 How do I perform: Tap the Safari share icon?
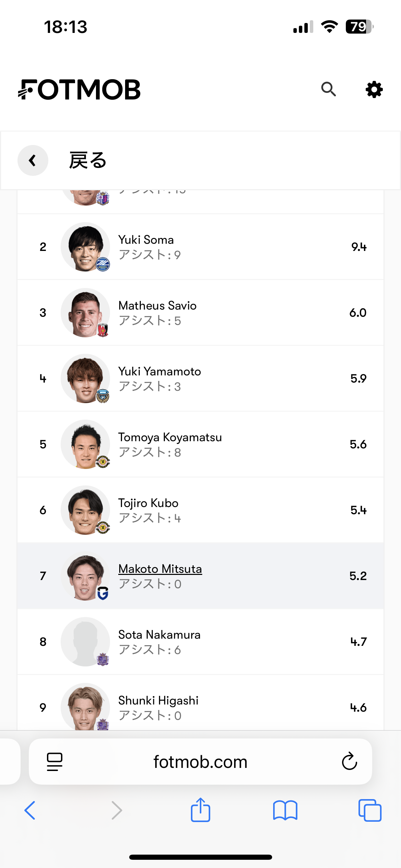point(200,810)
